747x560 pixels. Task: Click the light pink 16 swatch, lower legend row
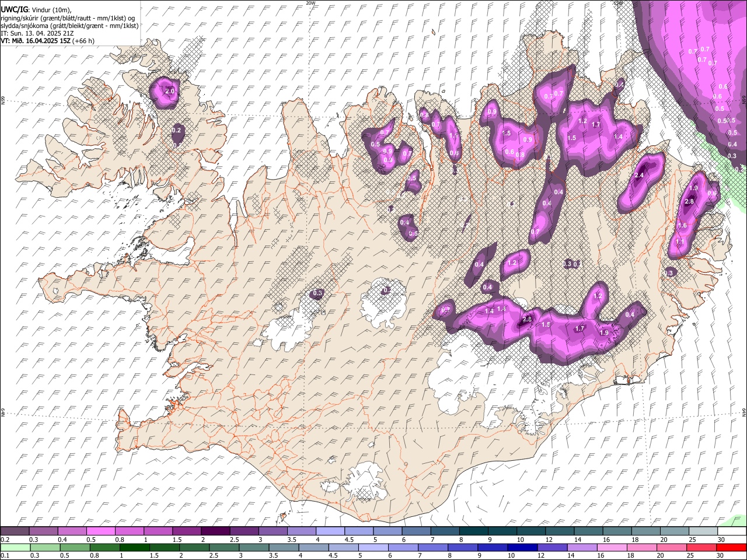click(612, 547)
